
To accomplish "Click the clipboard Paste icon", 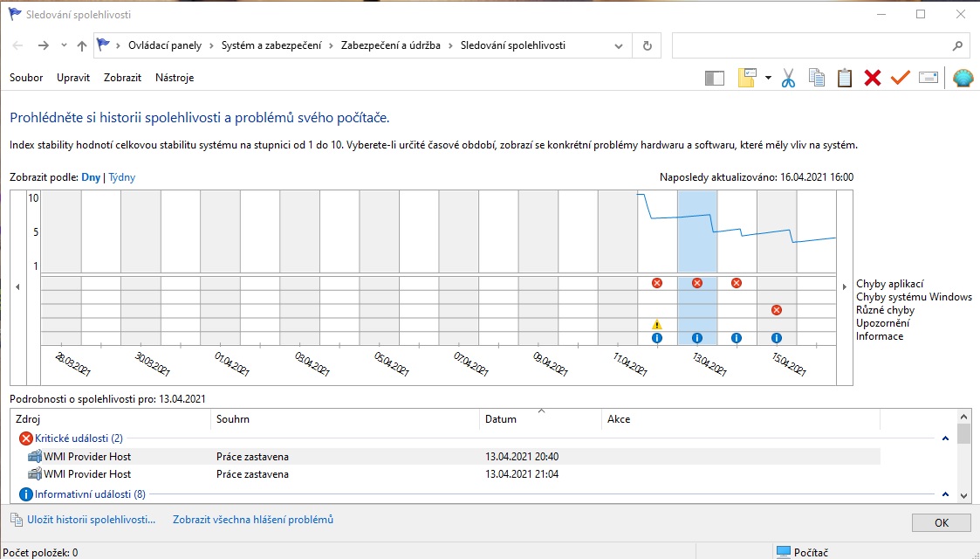I will pos(844,78).
